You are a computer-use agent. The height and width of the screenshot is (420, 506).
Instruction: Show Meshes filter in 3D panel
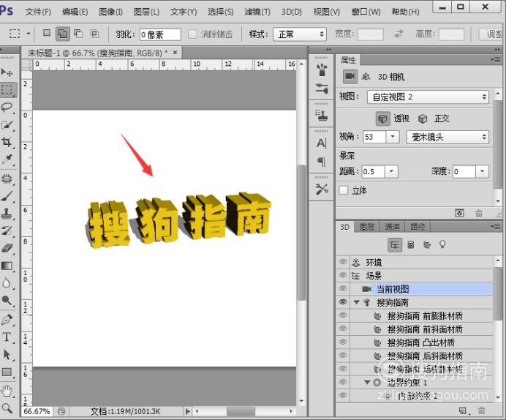[x=411, y=244]
